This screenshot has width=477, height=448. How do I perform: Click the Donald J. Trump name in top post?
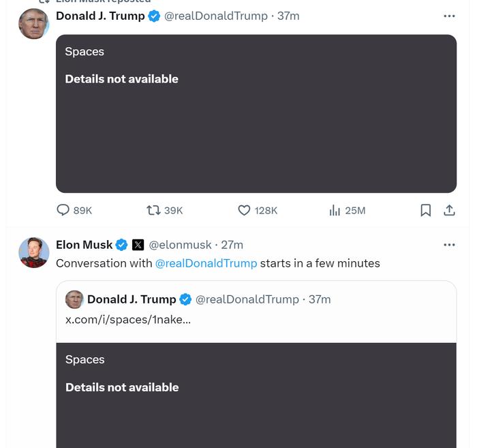click(100, 16)
